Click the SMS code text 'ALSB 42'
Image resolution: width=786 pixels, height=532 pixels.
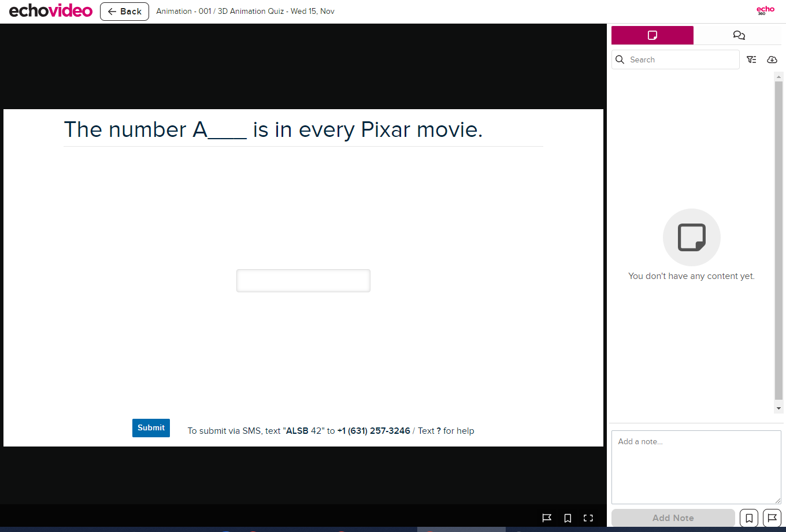(x=304, y=431)
